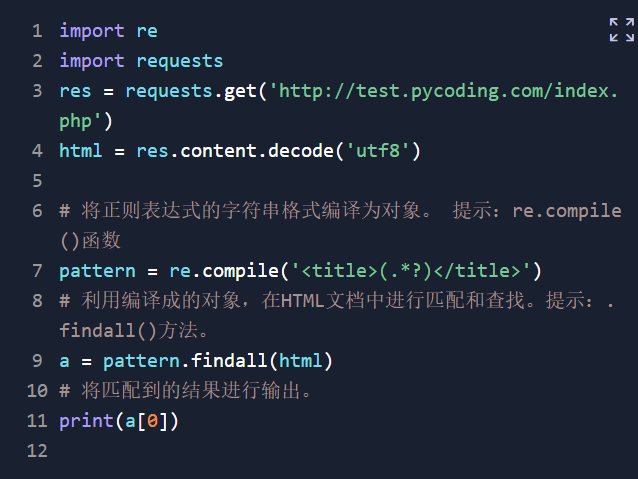Click the 'import requests' line
638x479 pixels.
(x=141, y=61)
